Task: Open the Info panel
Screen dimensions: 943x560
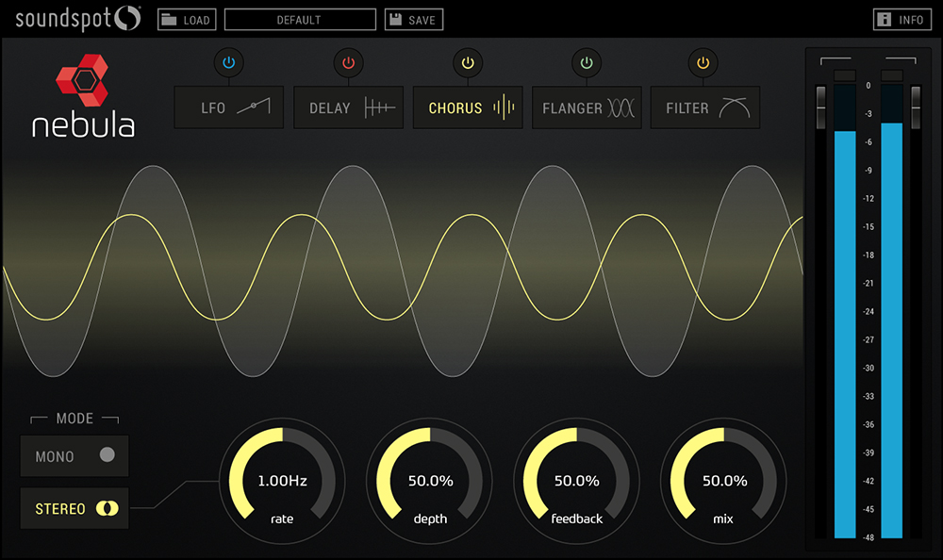Action: point(902,20)
